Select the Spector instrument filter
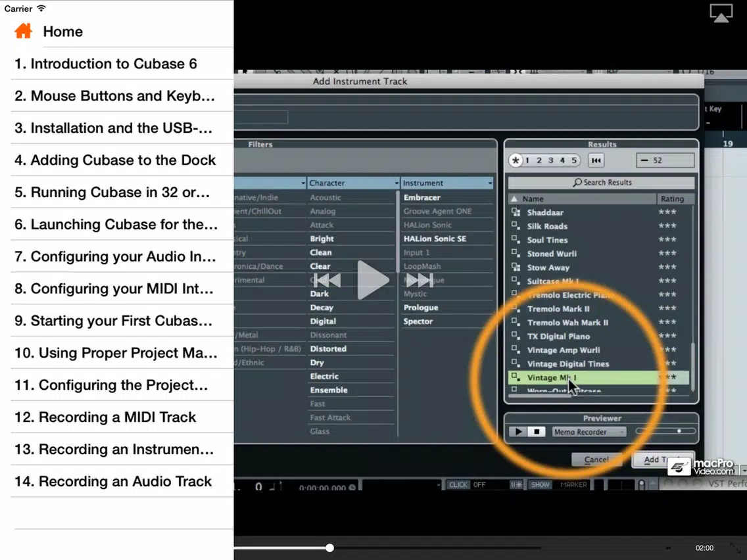The width and height of the screenshot is (747, 560). tap(418, 321)
